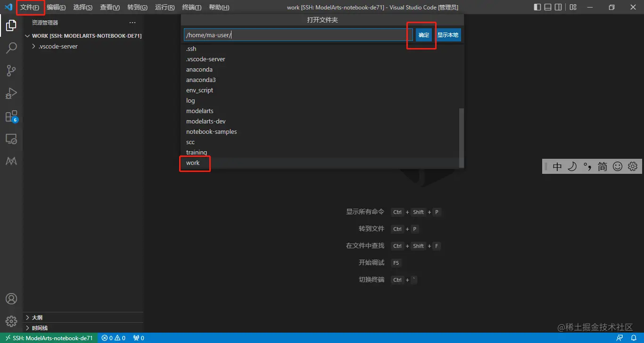Open the 运行(R) menu

click(165, 8)
